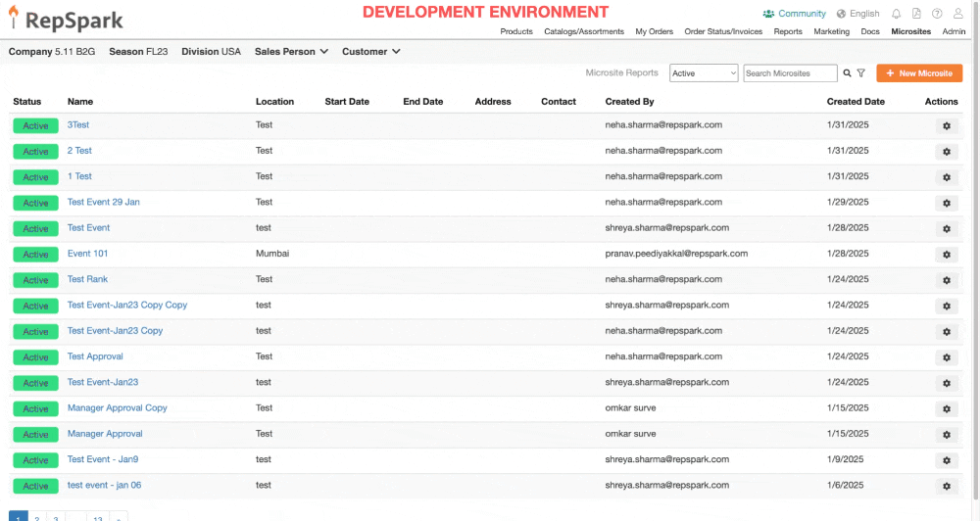Click the filter funnel icon
This screenshot has width=980, height=521.
point(860,73)
